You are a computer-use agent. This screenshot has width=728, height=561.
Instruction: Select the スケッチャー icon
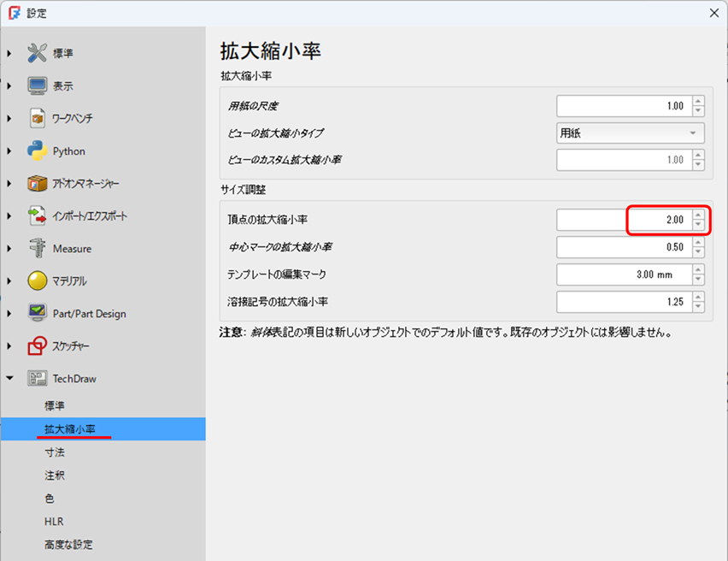coord(37,345)
